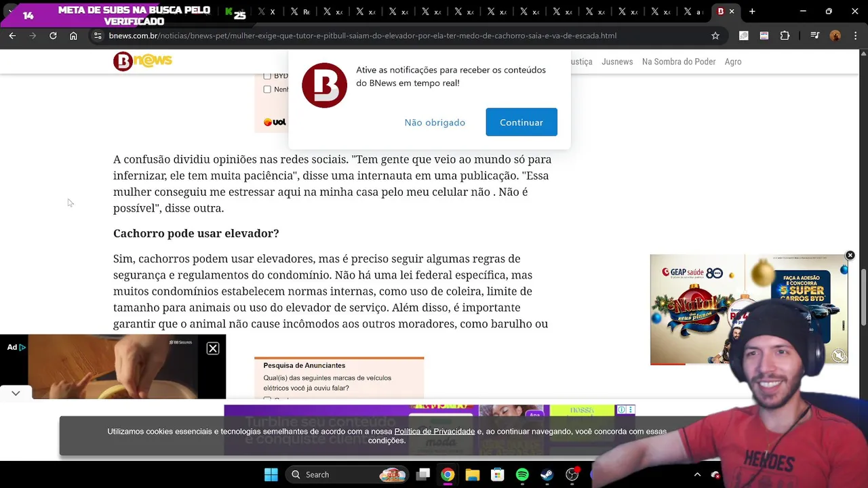This screenshot has height=488, width=868.
Task: Open Task View on the taskbar
Action: point(423,474)
